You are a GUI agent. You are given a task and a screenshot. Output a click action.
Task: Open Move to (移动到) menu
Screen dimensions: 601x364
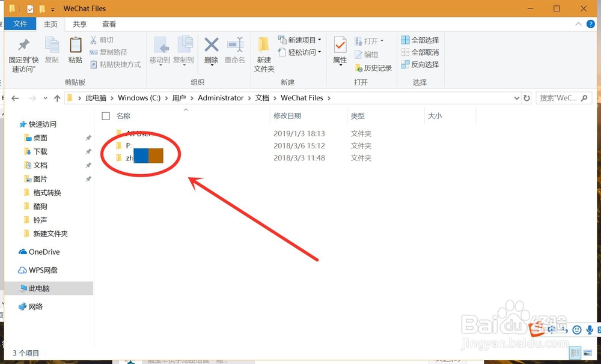[x=160, y=51]
